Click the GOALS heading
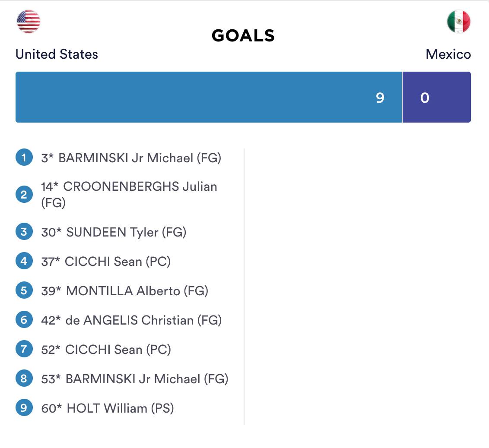Image resolution: width=489 pixels, height=448 pixels. coord(243,36)
